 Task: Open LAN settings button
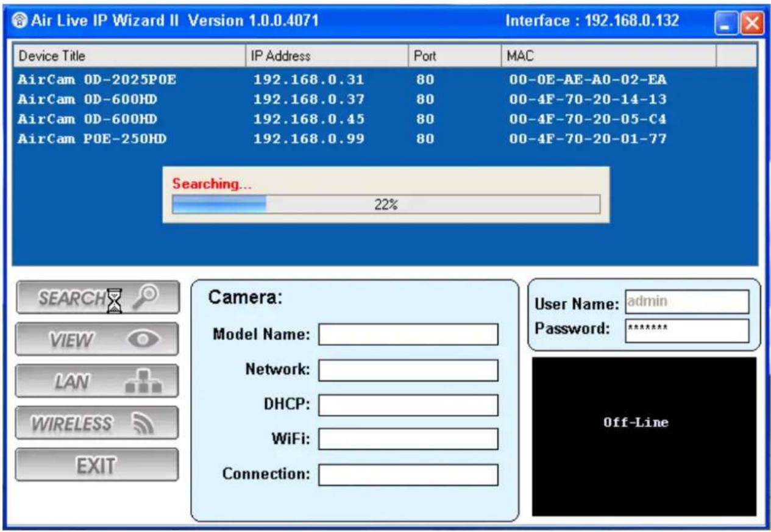[97, 381]
